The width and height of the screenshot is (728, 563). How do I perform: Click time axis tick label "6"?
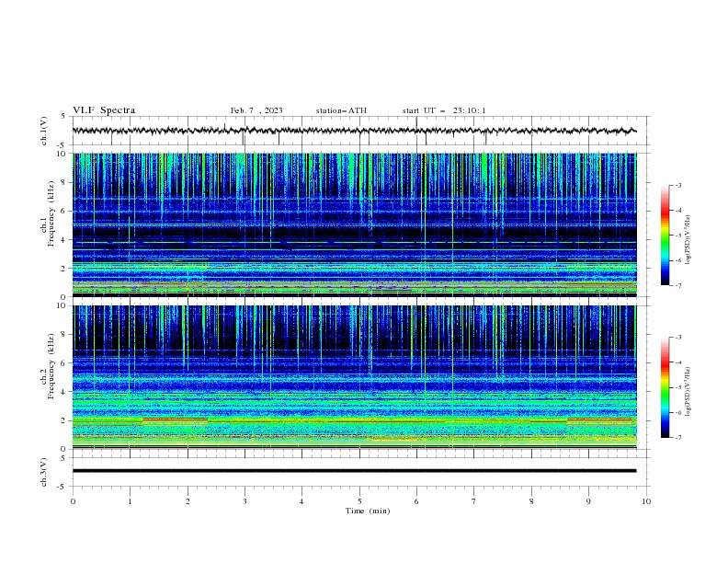[x=416, y=501]
